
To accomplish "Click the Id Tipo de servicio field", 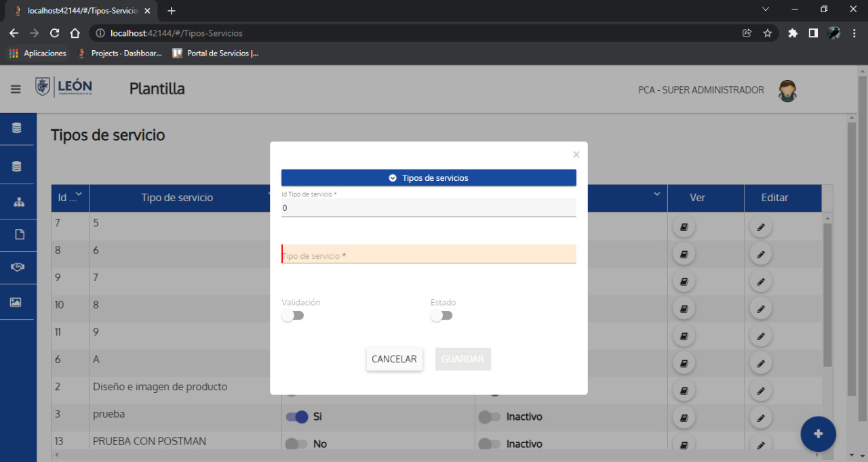I will point(429,207).
